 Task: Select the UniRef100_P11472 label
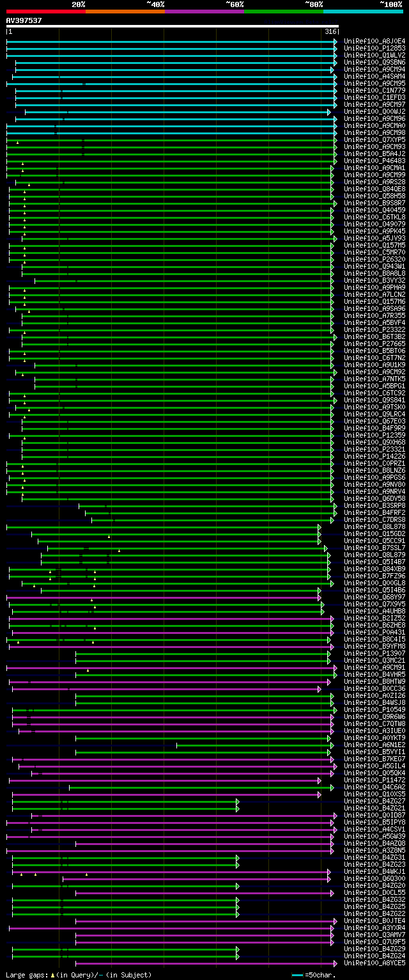point(374,780)
